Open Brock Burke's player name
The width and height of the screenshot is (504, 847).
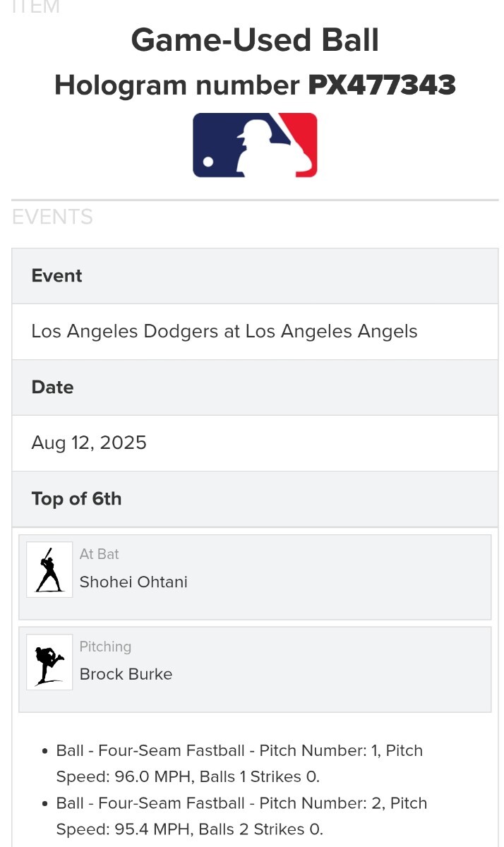tap(126, 674)
